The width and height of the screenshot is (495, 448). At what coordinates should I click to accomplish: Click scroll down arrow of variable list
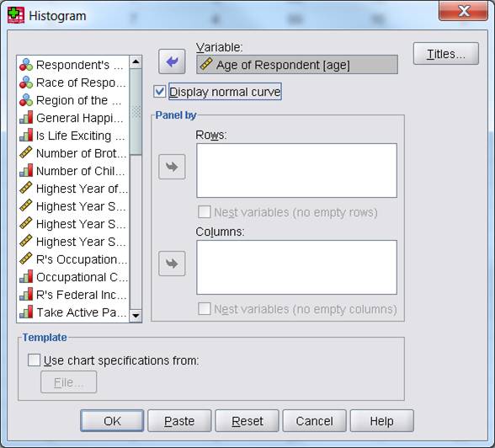pos(136,316)
